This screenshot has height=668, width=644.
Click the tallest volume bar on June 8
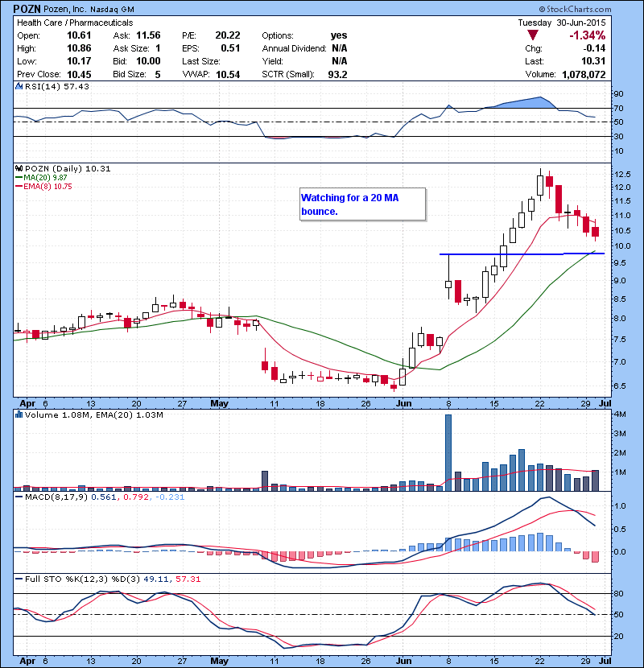click(x=448, y=452)
